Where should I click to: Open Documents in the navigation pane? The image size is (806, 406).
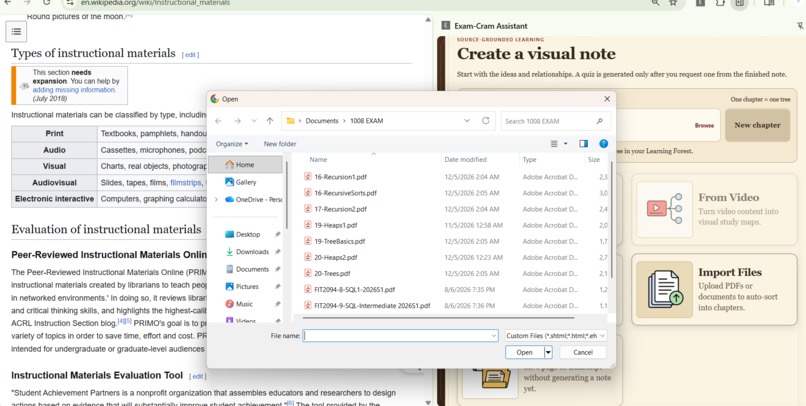point(252,269)
